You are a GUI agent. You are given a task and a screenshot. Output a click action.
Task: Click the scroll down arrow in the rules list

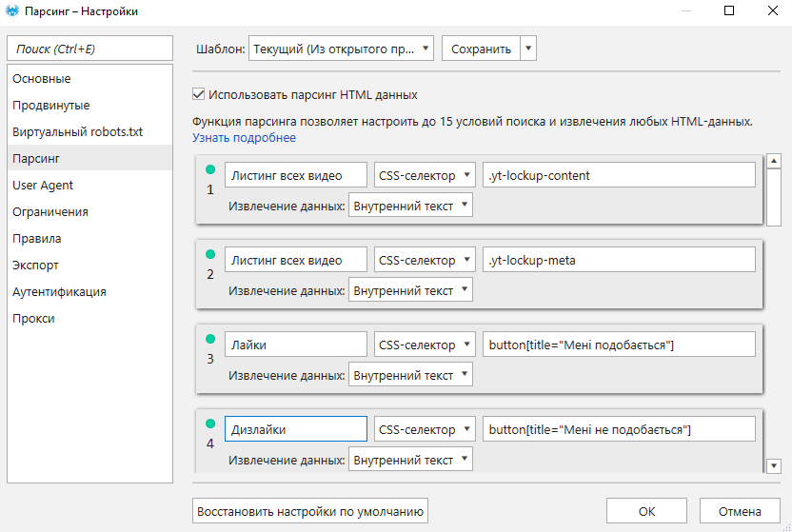click(x=773, y=465)
